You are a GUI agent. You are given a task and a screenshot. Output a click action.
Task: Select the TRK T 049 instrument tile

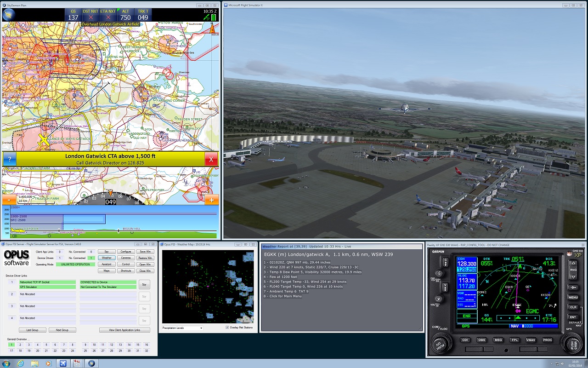(143, 15)
